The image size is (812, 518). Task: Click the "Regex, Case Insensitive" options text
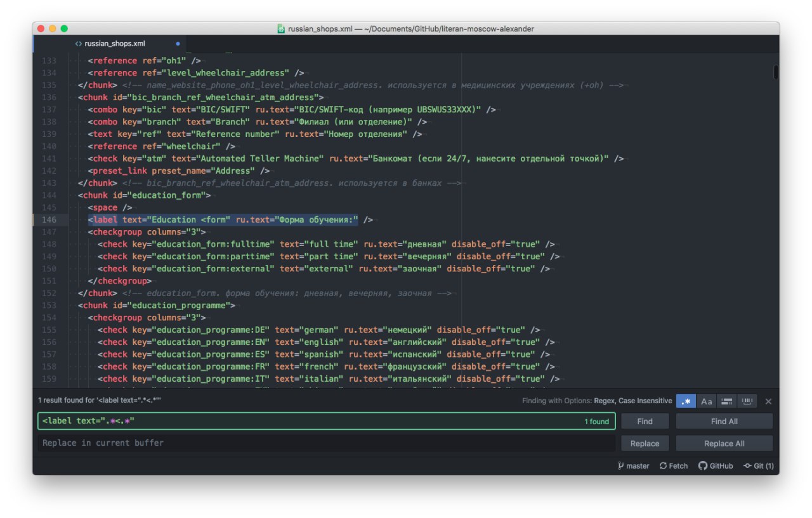click(632, 401)
